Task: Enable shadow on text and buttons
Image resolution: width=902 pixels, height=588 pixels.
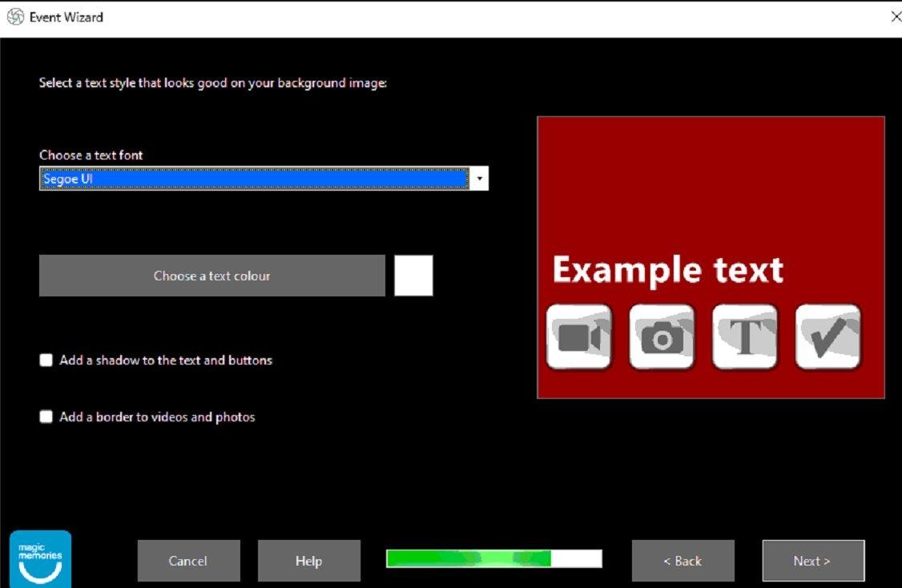Action: tap(46, 360)
